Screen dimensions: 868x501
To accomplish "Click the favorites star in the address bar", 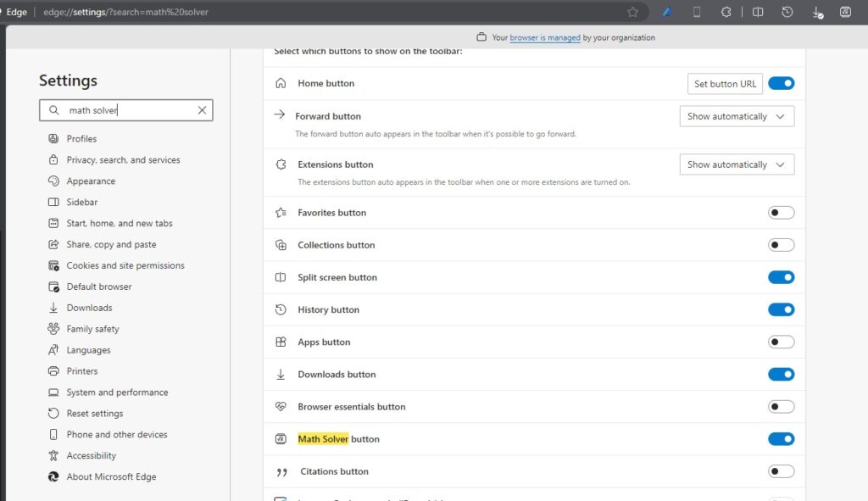I will point(632,12).
